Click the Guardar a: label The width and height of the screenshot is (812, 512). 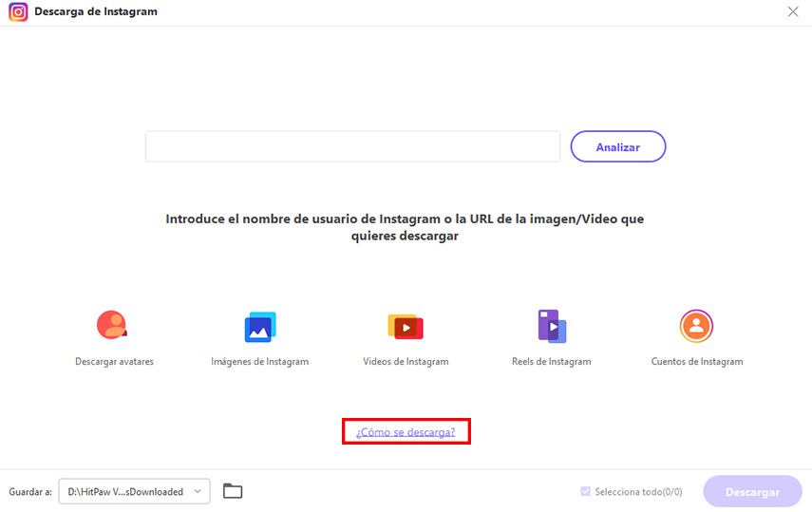tap(30, 492)
